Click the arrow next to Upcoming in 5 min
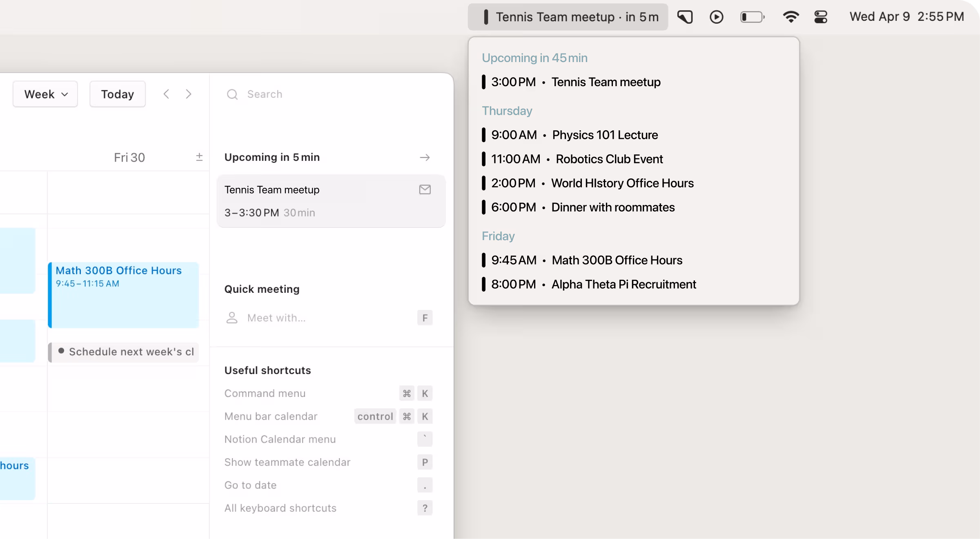 [425, 157]
